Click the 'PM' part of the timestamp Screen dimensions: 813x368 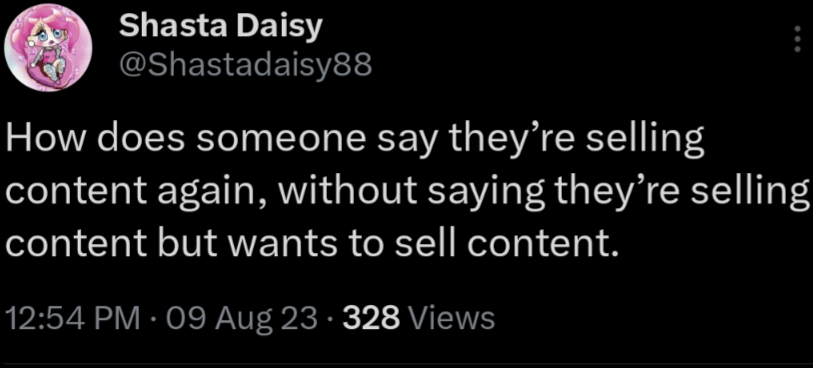click(x=120, y=318)
